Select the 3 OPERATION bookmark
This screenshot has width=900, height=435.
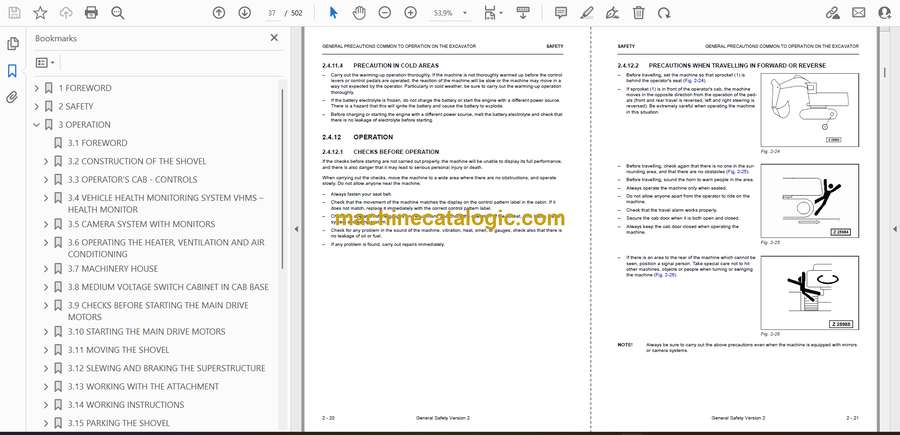pyautogui.click(x=84, y=125)
